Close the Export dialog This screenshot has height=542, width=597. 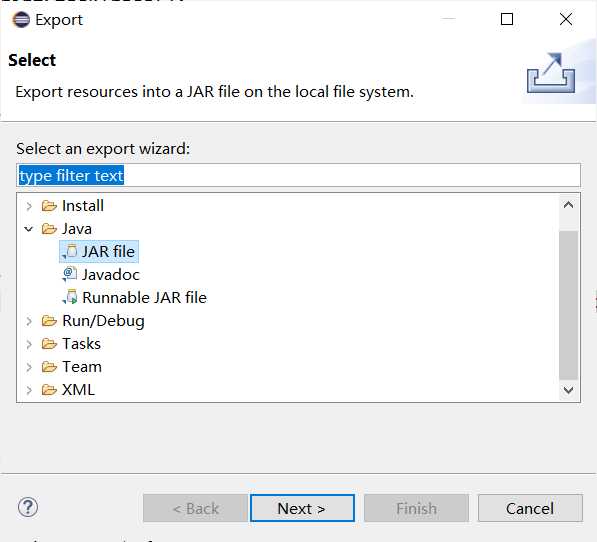[x=566, y=19]
